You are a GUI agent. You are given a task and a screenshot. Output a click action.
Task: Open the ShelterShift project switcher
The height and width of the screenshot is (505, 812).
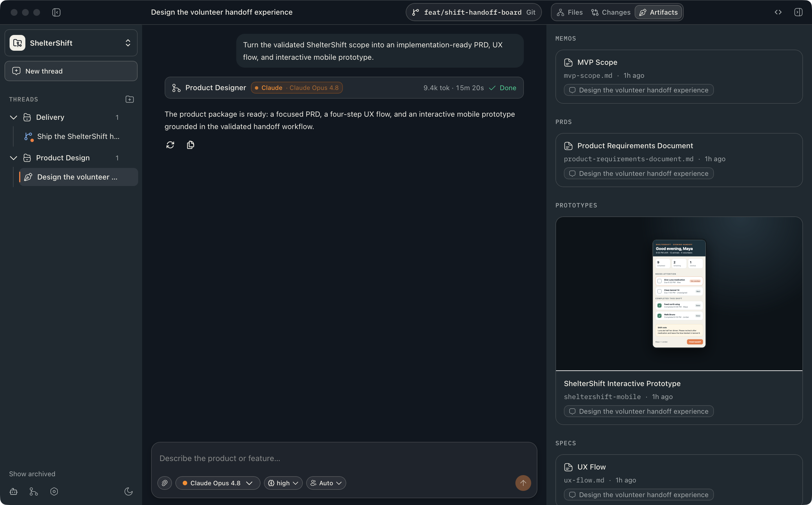click(x=71, y=43)
